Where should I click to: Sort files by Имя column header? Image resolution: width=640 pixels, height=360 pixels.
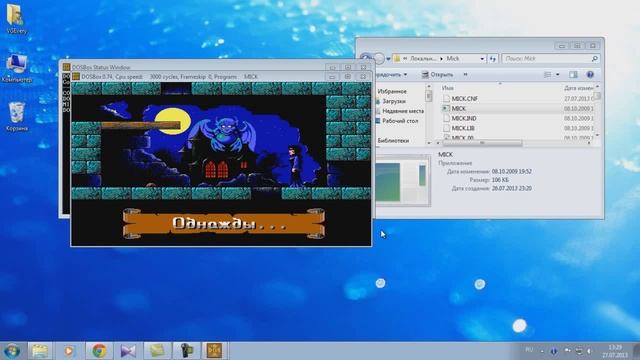(448, 88)
